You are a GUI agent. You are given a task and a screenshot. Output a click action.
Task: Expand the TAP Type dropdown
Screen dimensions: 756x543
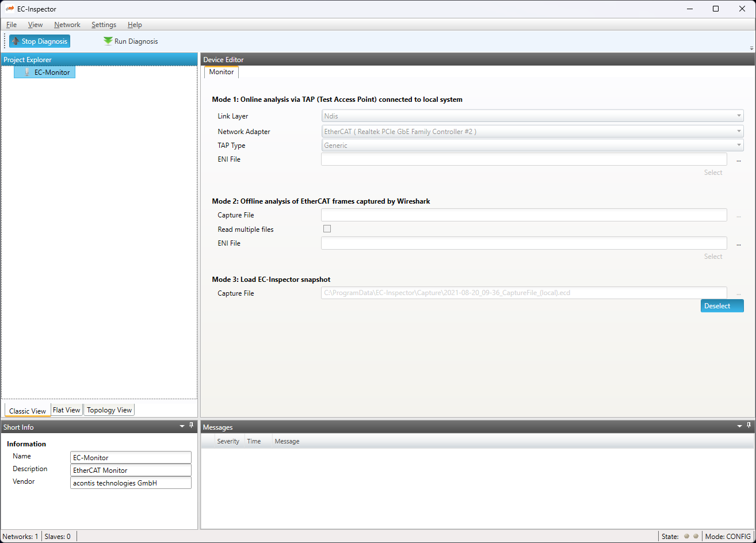(x=739, y=146)
